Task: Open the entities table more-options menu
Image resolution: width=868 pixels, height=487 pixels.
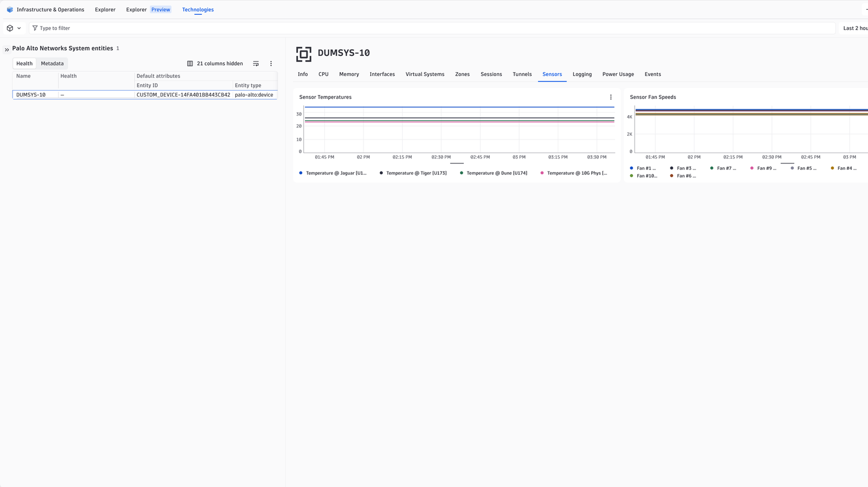Action: pyautogui.click(x=271, y=64)
